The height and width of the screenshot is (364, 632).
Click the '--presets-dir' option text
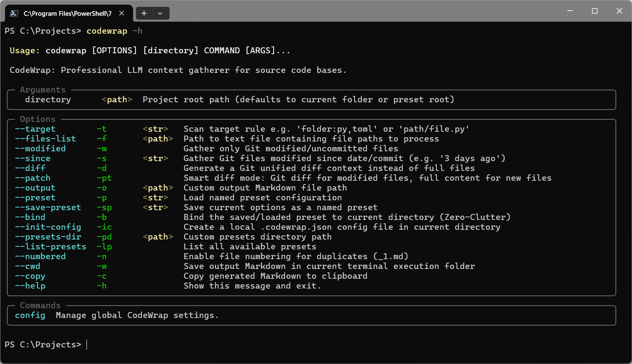tap(48, 237)
